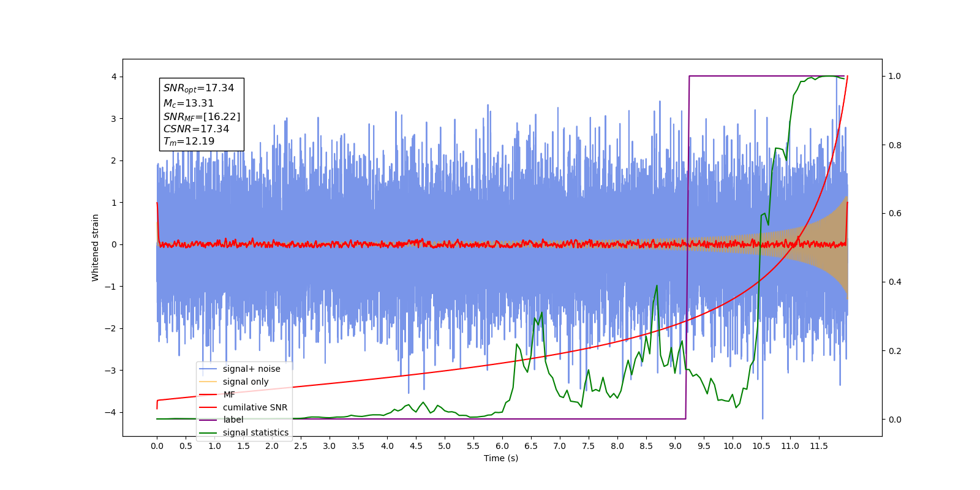
Task: Click the x-axis tick label 1.0
Action: 214,446
